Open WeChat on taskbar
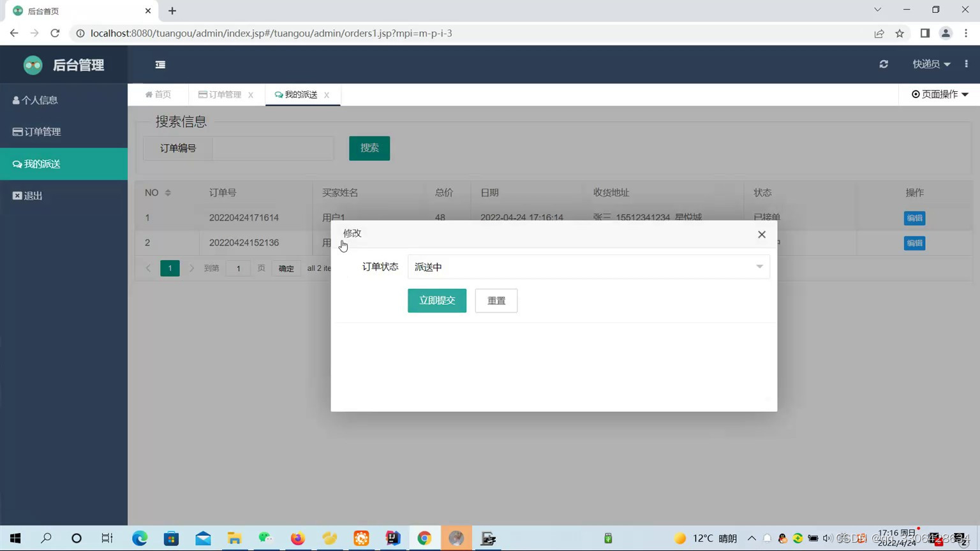The width and height of the screenshot is (980, 551). pyautogui.click(x=266, y=538)
